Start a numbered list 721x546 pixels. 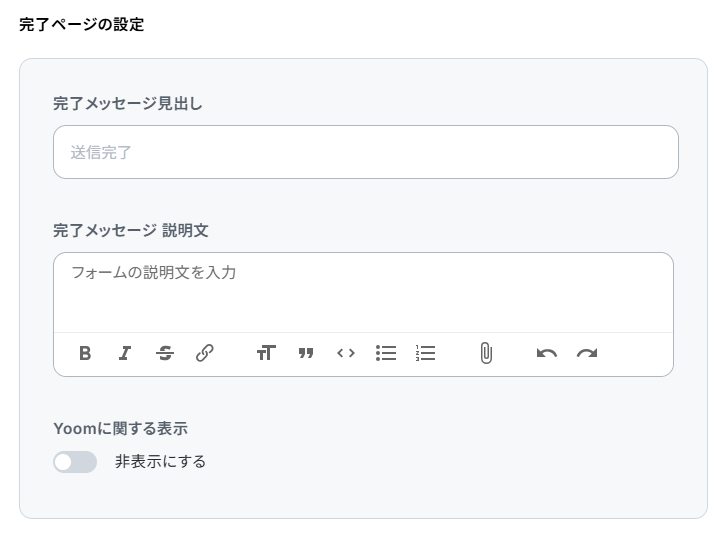pyautogui.click(x=426, y=353)
